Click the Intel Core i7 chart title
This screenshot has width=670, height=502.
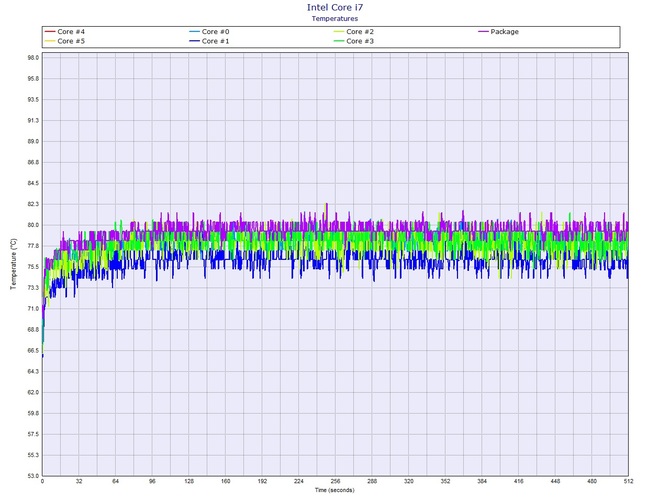click(335, 7)
